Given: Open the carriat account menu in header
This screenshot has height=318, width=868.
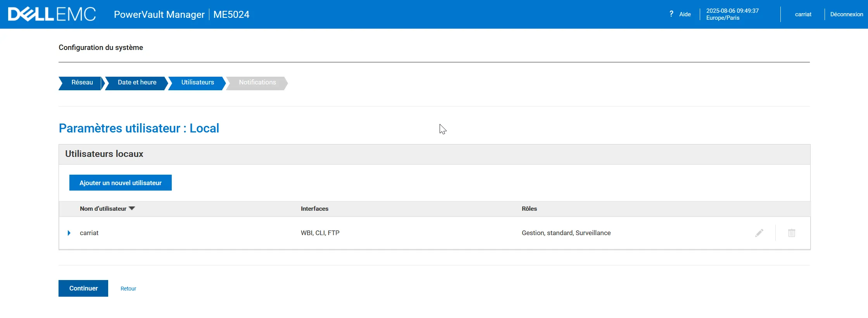Looking at the screenshot, I should coord(803,14).
